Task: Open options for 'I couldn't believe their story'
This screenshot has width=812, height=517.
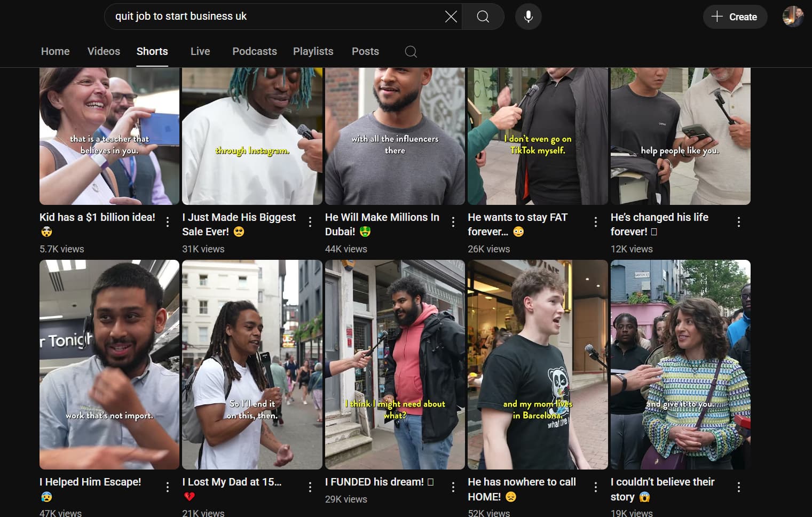Action: [739, 487]
